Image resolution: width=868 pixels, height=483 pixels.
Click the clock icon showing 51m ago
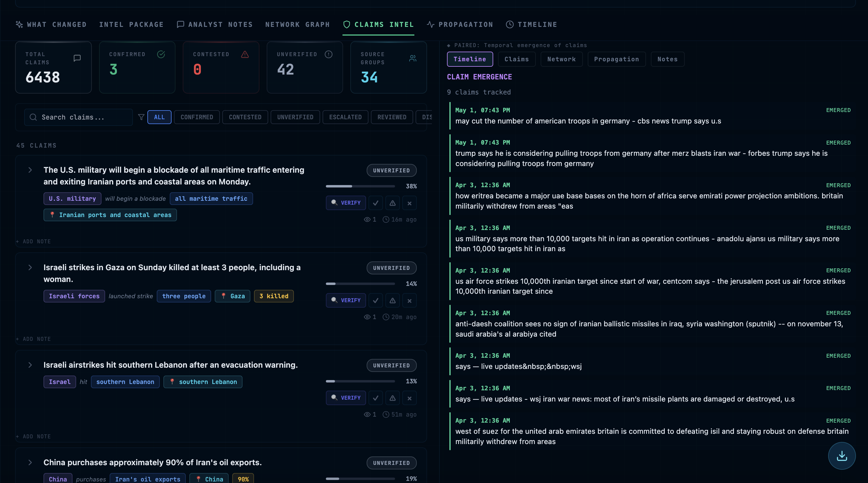(386, 415)
